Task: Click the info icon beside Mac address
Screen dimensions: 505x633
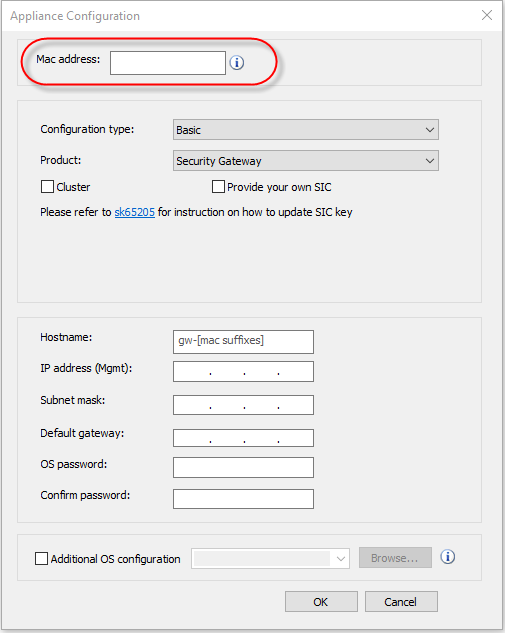Action: coord(237,63)
